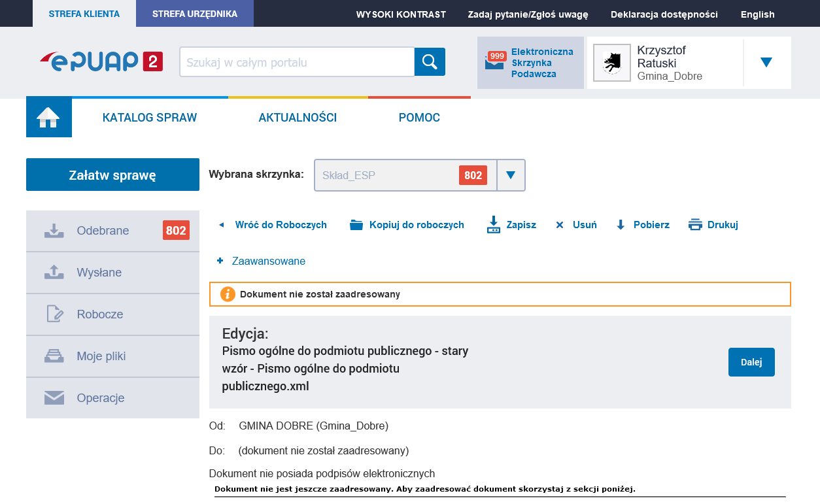The width and height of the screenshot is (820, 504).
Task: Open the Odebrane folder in sidebar
Action: coord(103,231)
